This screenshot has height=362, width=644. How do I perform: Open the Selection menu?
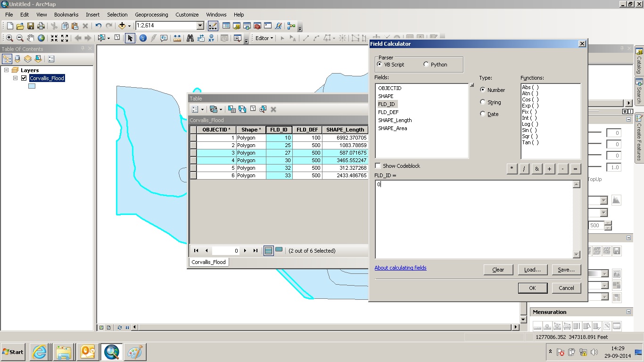tap(117, 15)
